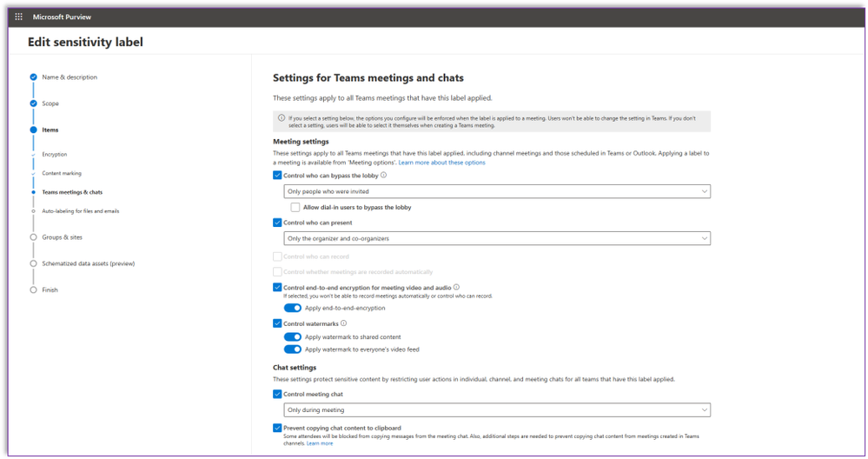Open 'Learn more about these options' link

point(441,163)
